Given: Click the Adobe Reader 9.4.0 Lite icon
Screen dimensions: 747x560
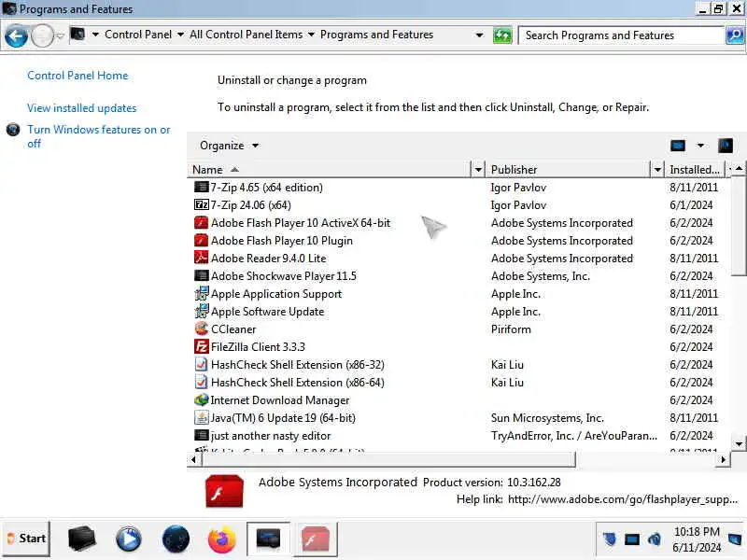Looking at the screenshot, I should click(202, 258).
